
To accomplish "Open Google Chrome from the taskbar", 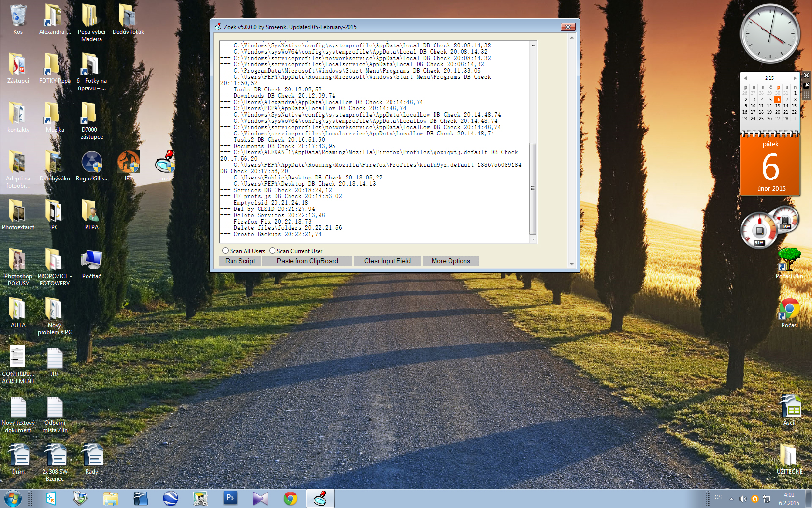I will (x=290, y=498).
